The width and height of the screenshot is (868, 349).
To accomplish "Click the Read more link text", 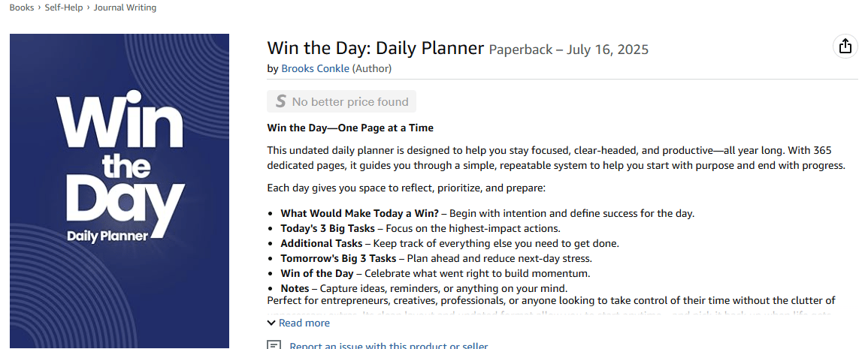I will 304,323.
